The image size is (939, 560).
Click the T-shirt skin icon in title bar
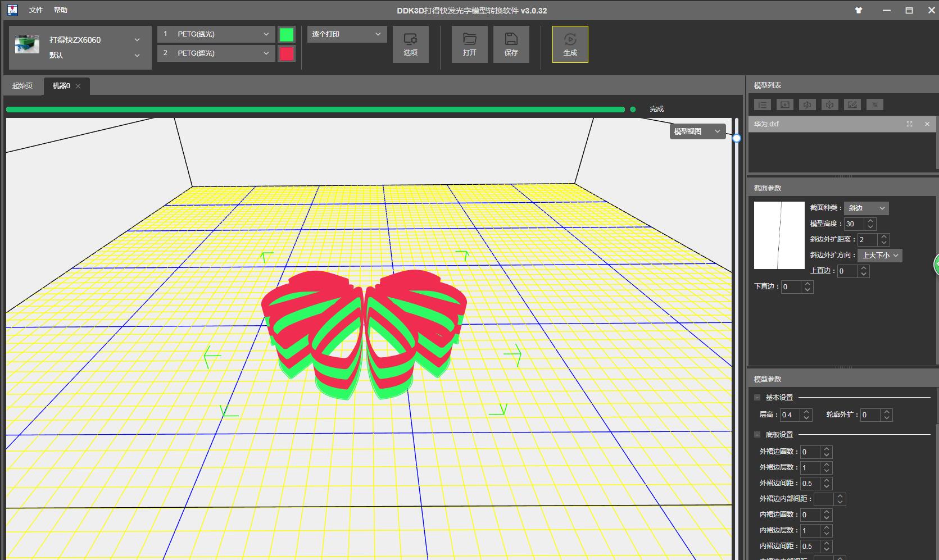(x=859, y=10)
